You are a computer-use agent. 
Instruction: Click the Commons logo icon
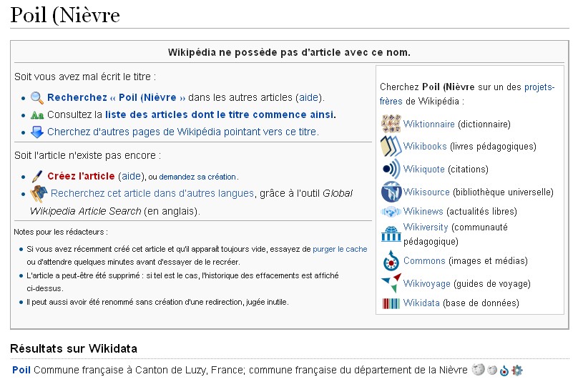(x=391, y=261)
